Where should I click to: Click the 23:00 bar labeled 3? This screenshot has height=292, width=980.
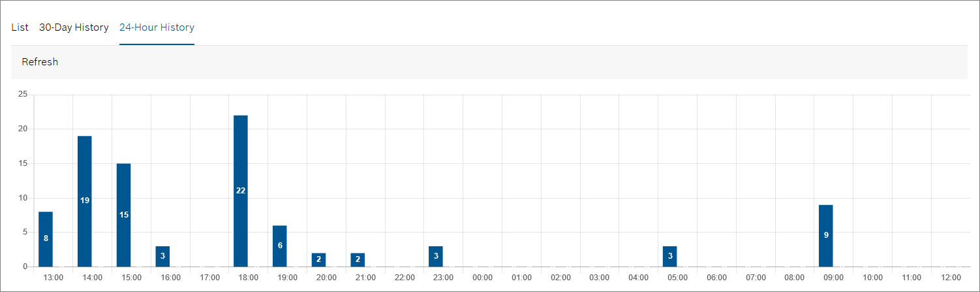[x=436, y=256]
